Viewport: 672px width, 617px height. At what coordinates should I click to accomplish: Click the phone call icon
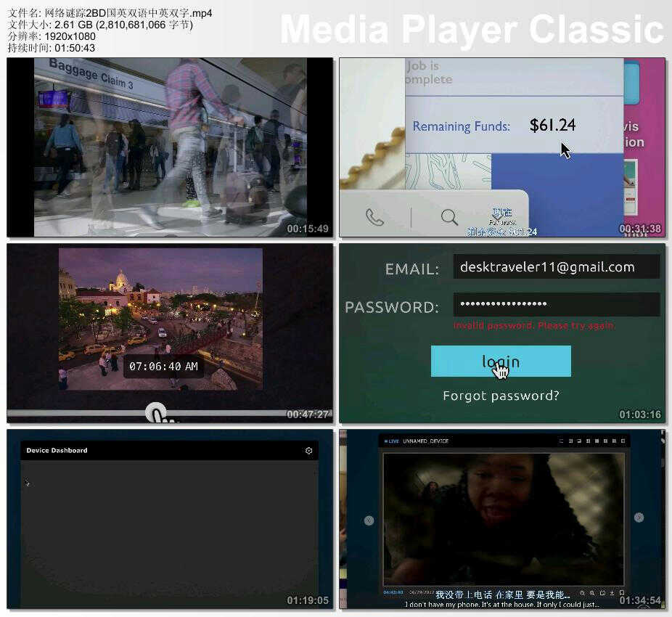click(374, 217)
